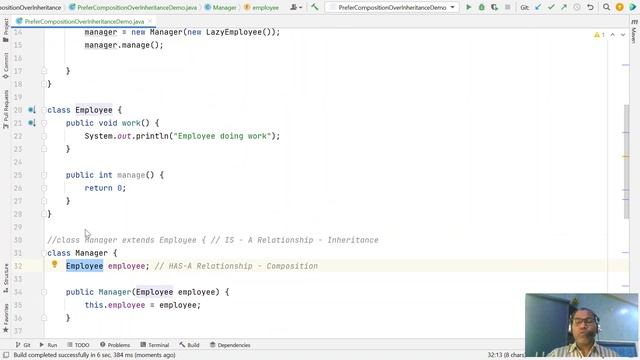Click the highlighted Employee type on line 32

pos(84,266)
